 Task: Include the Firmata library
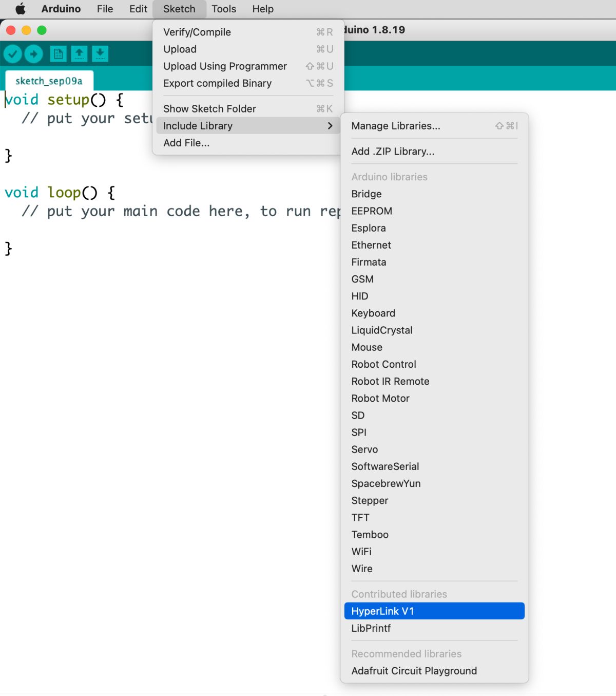click(x=434, y=261)
